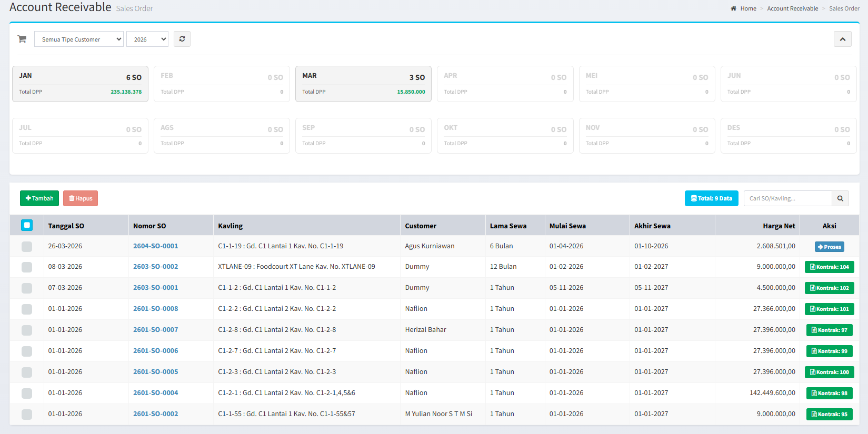This screenshot has height=434, width=868.
Task: Open Kontrak: 104 document button
Action: pos(829,267)
